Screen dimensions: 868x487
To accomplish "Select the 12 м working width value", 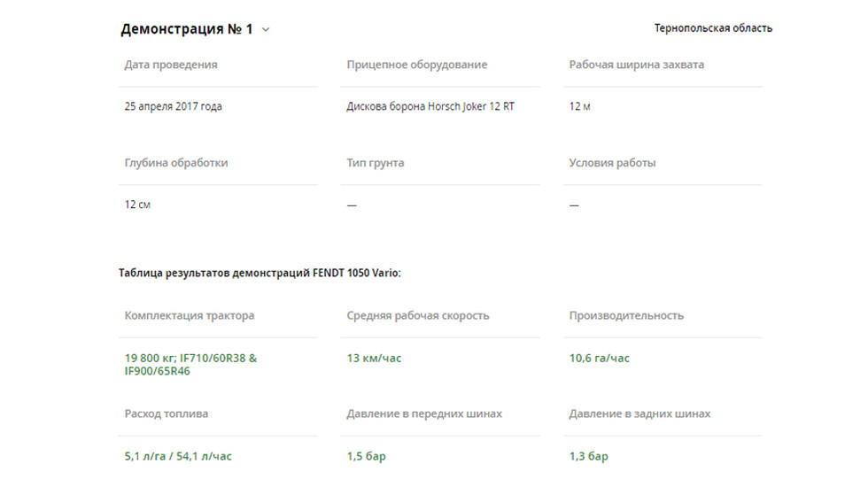I will (579, 106).
